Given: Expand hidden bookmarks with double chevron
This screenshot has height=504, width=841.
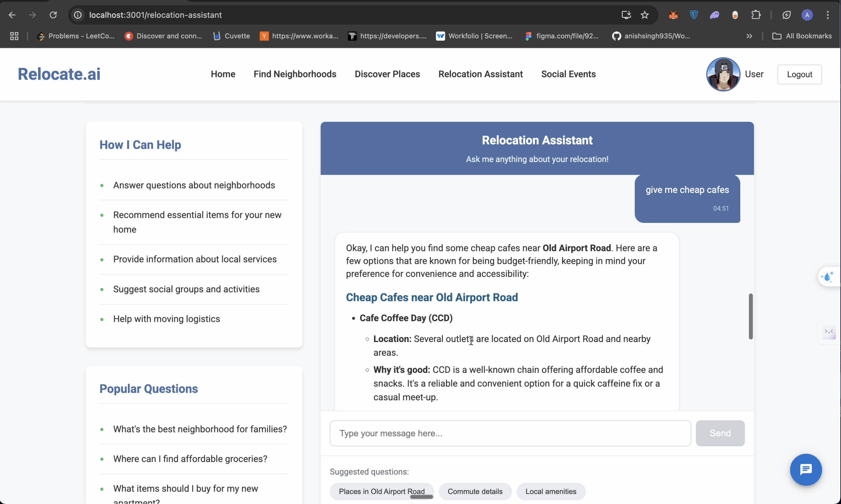Looking at the screenshot, I should [749, 36].
